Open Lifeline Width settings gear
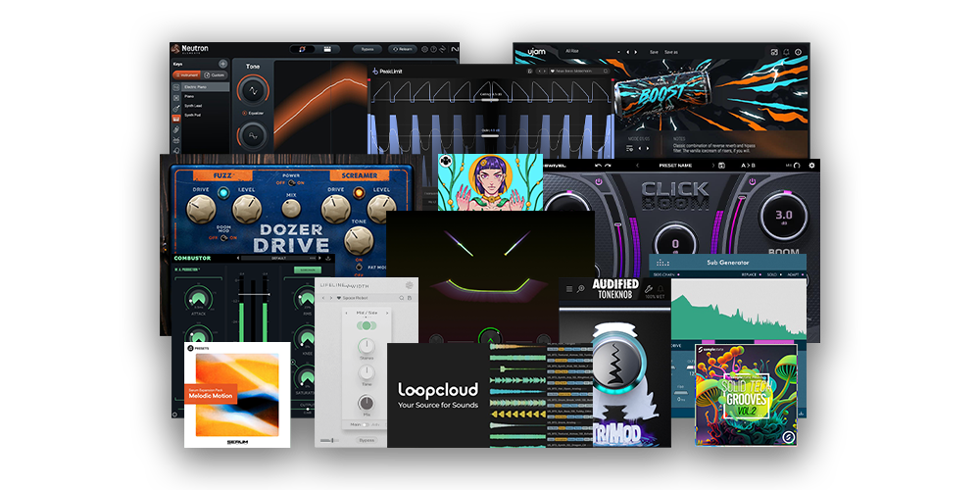Image resolution: width=980 pixels, height=490 pixels. click(410, 285)
